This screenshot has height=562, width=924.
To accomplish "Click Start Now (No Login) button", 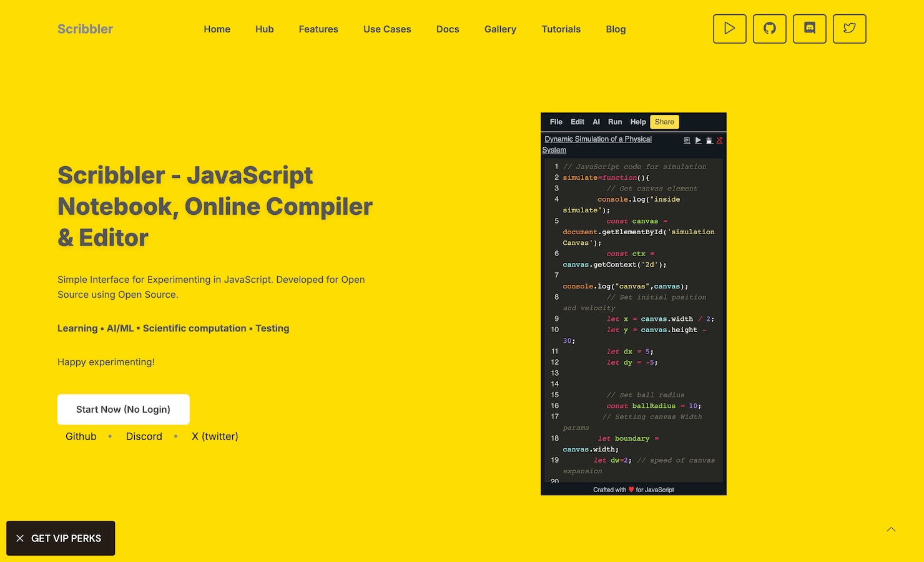I will [123, 410].
